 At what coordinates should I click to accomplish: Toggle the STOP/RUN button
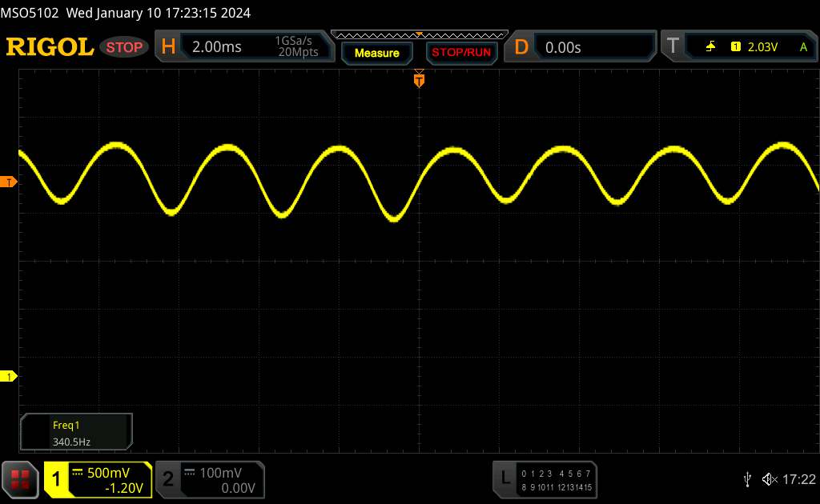(x=461, y=53)
